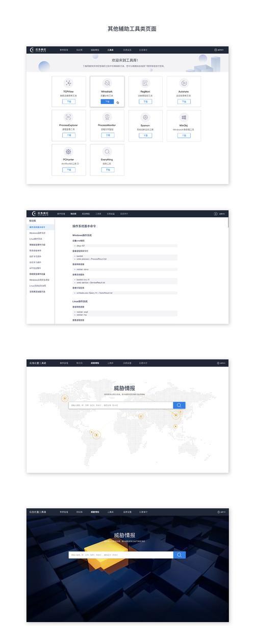Open 知识库 tab in the tool library screen
This screenshot has width=255, height=644.
(80, 50)
